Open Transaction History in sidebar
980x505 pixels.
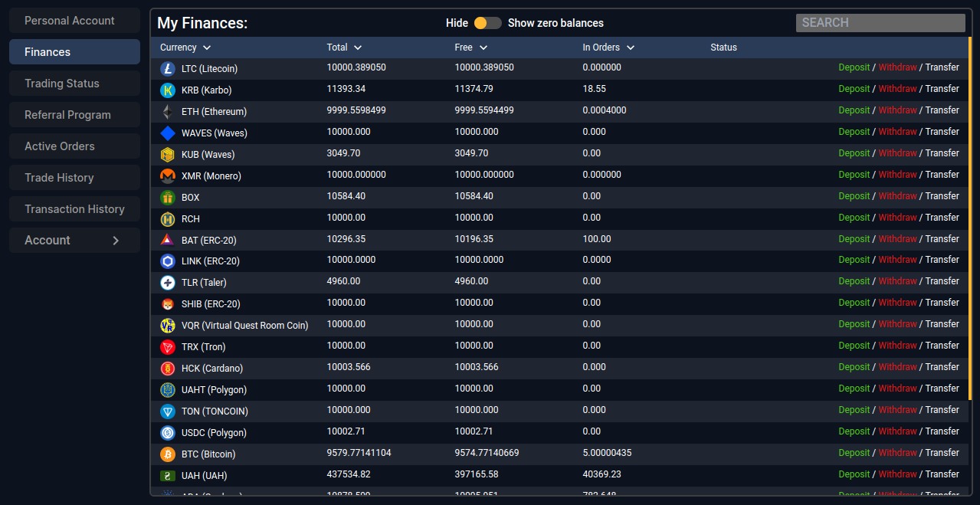(74, 209)
